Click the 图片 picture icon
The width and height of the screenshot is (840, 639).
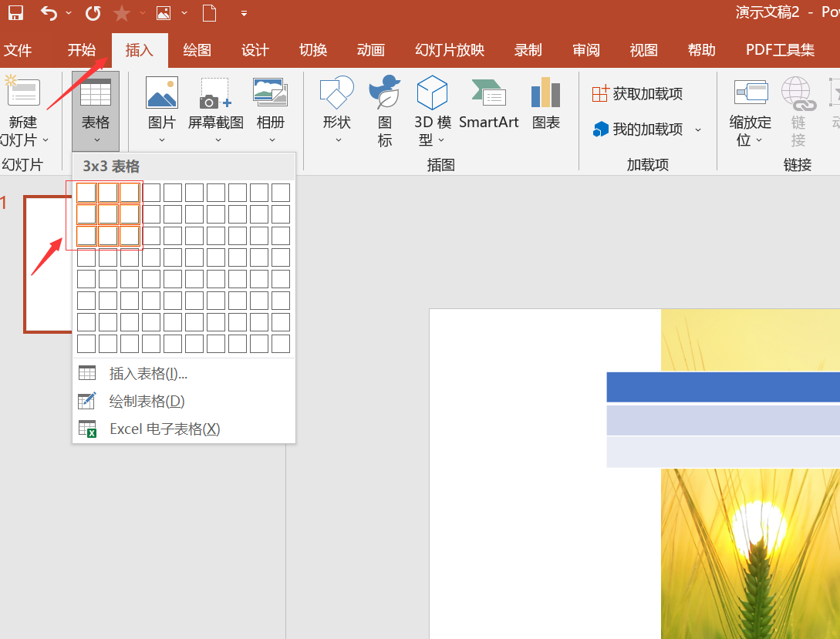coord(162,92)
